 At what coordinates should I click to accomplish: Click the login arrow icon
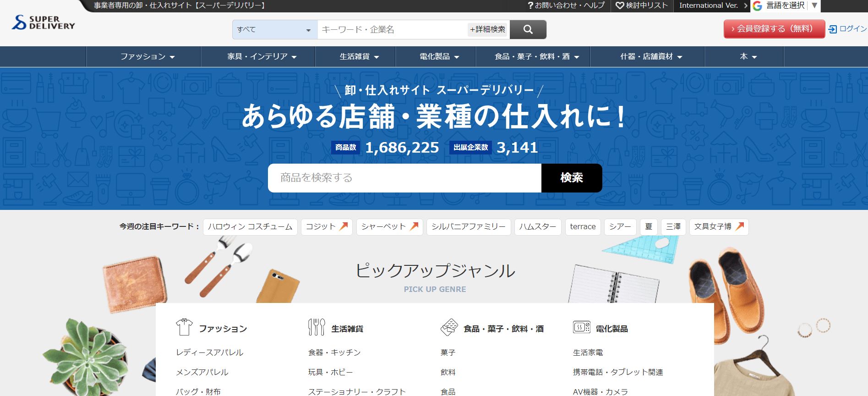click(x=833, y=29)
